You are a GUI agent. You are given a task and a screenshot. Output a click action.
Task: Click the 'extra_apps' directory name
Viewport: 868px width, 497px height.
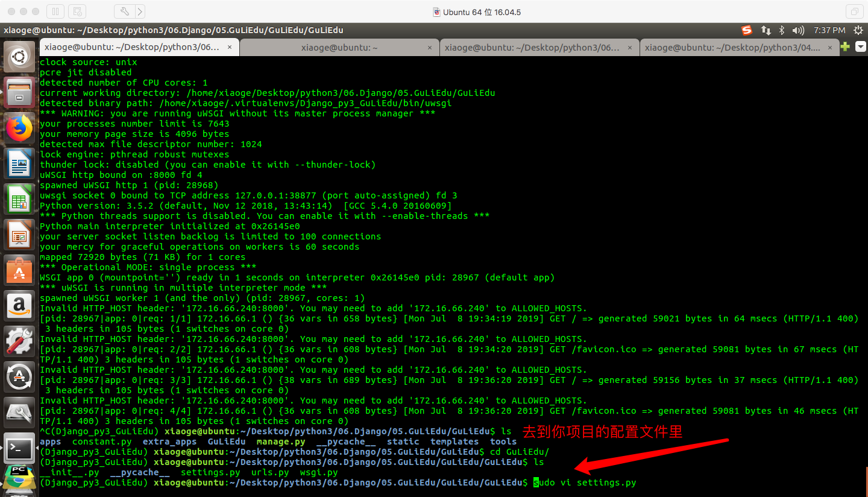(170, 442)
